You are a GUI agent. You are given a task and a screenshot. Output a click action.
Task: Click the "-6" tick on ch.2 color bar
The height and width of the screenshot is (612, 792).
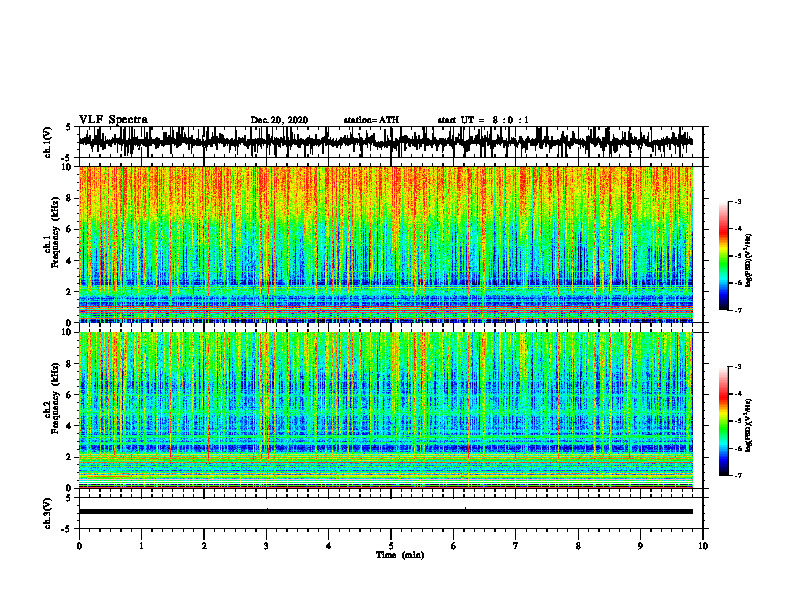[x=738, y=448]
